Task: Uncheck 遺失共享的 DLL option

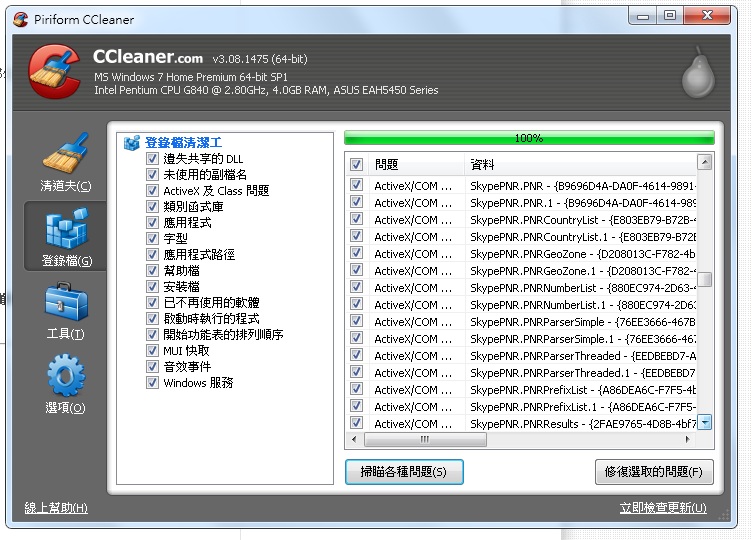Action: (152, 159)
